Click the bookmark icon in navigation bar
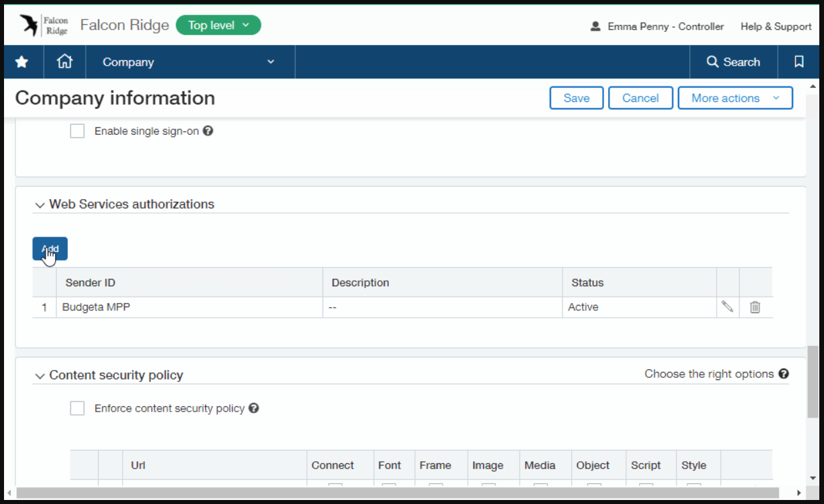Viewport: 824px width, 504px height. pyautogui.click(x=798, y=62)
